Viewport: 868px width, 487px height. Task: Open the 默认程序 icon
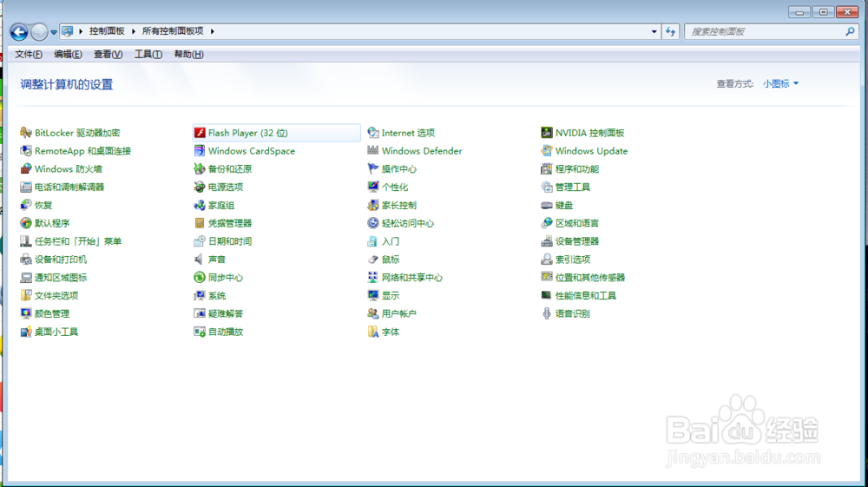[26, 223]
